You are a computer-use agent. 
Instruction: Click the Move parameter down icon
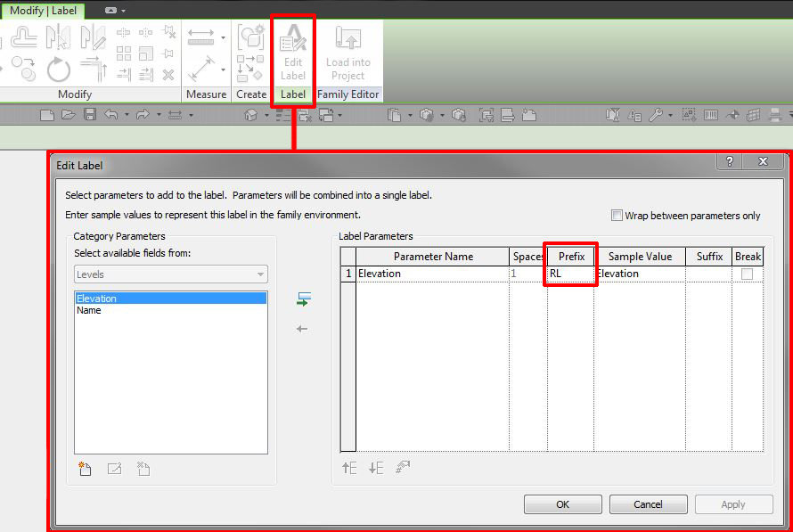coord(375,467)
